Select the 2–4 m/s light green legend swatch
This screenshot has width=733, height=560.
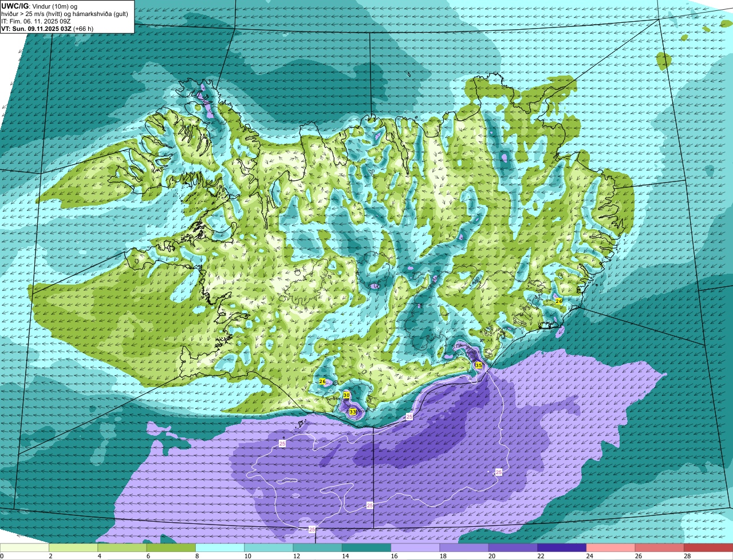(73, 547)
